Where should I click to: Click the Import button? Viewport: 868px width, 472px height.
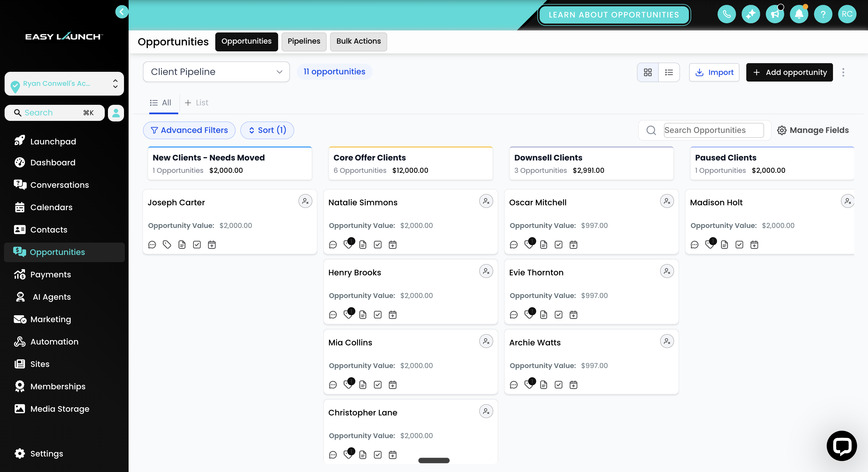coord(714,72)
